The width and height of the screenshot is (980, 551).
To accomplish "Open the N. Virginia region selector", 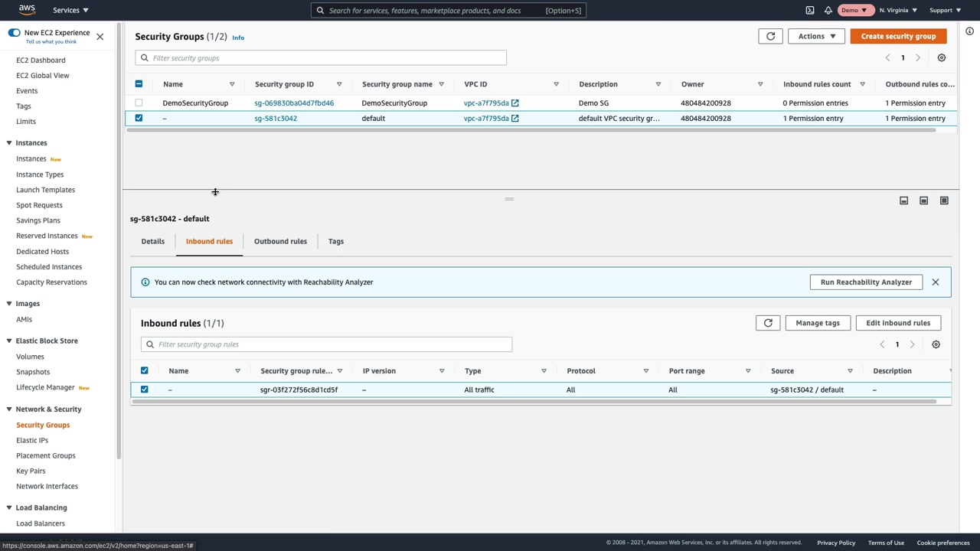I will tap(897, 10).
